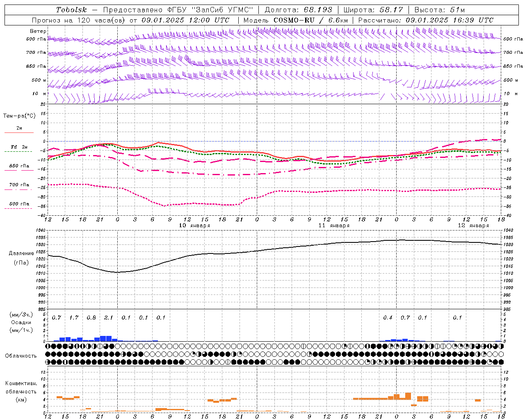525x420 pixels.
Task: Click the "Облачность" cloud cover label
Action: coord(21,356)
